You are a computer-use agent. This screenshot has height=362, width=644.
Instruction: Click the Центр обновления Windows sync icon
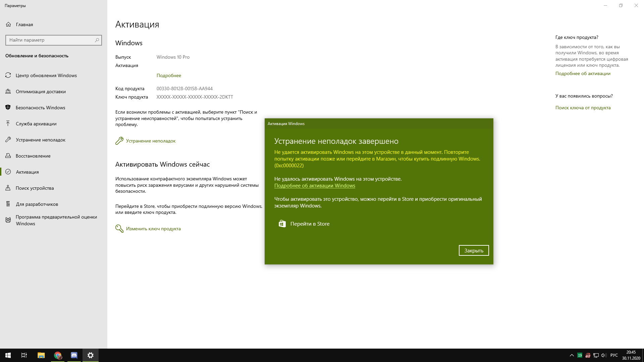[8, 75]
